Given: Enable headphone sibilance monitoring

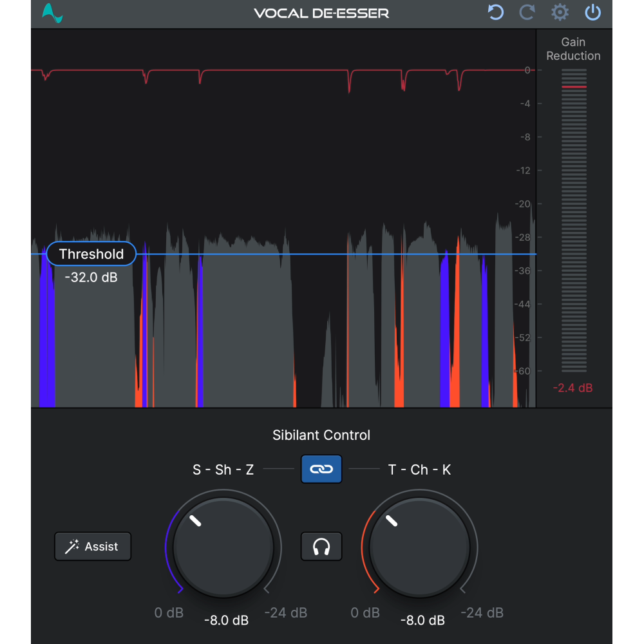Looking at the screenshot, I should (321, 546).
